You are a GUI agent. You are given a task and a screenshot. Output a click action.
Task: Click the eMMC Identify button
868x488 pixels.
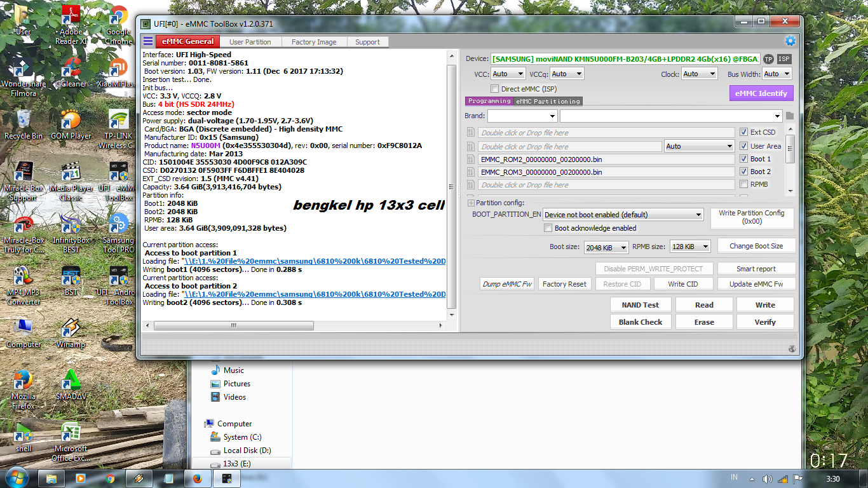click(761, 93)
